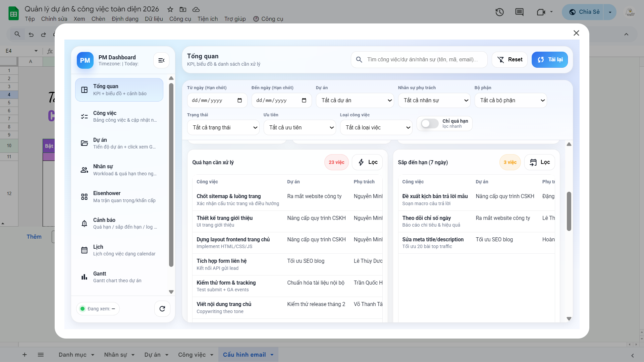Click the refresh icon in sidebar footer
Image resolution: width=644 pixels, height=362 pixels.
(x=162, y=309)
